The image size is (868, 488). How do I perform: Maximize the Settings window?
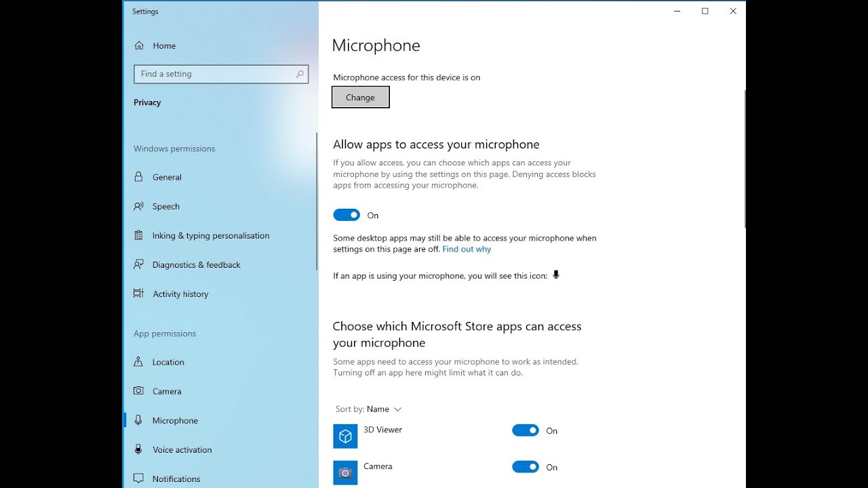(705, 11)
